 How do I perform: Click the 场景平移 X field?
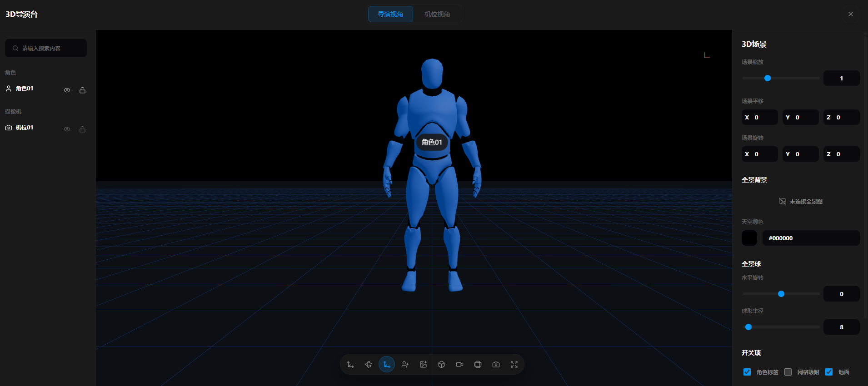click(x=760, y=117)
